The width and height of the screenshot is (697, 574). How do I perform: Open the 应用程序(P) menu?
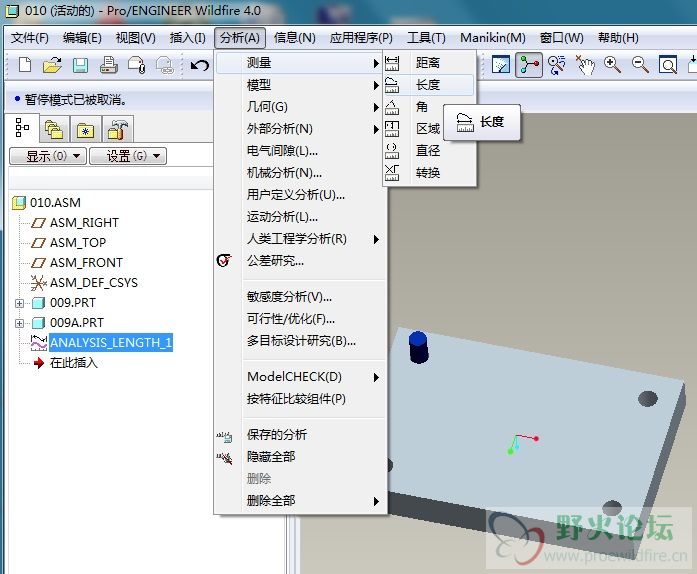[x=361, y=38]
